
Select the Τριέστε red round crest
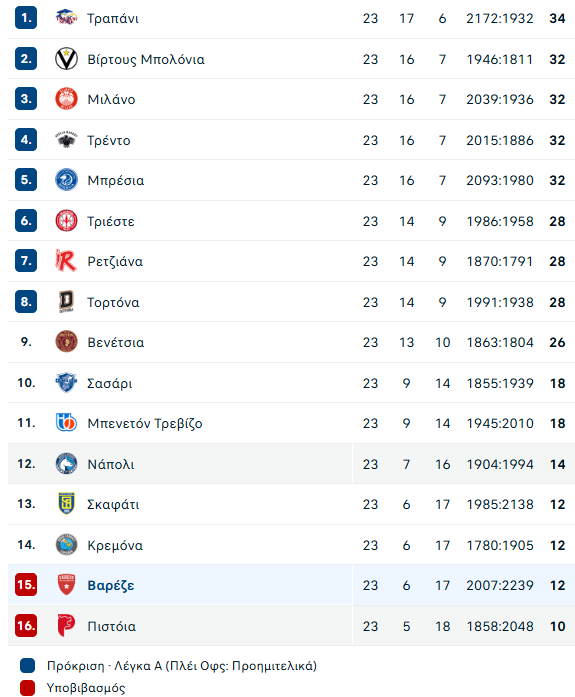point(66,221)
